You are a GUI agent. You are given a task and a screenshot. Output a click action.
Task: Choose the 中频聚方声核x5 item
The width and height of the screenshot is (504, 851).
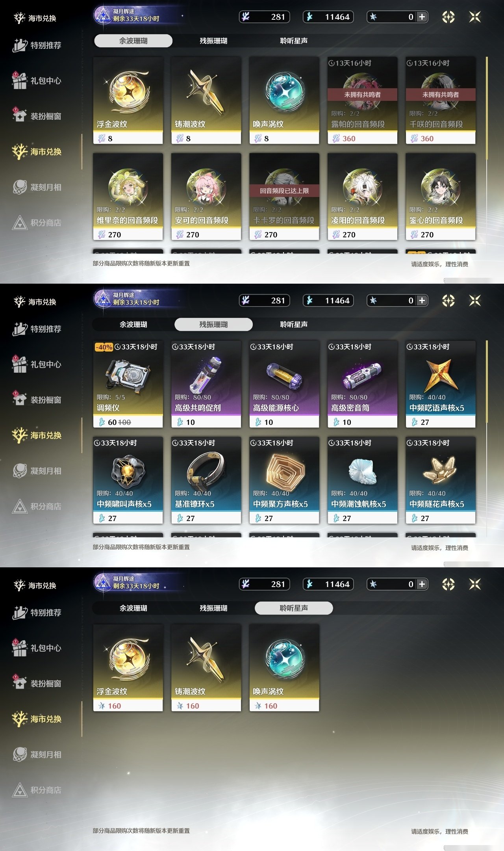pyautogui.click(x=284, y=480)
